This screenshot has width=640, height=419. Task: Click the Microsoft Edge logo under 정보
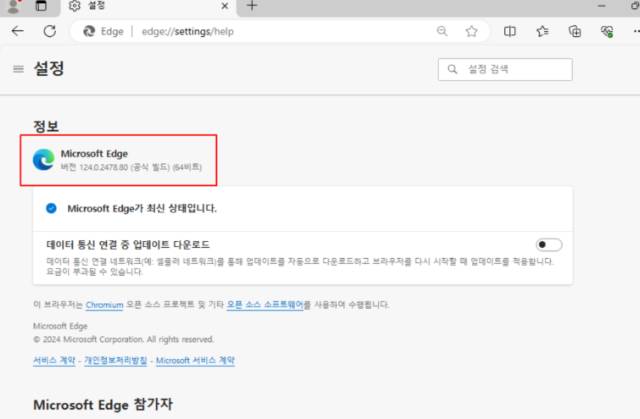coord(44,160)
